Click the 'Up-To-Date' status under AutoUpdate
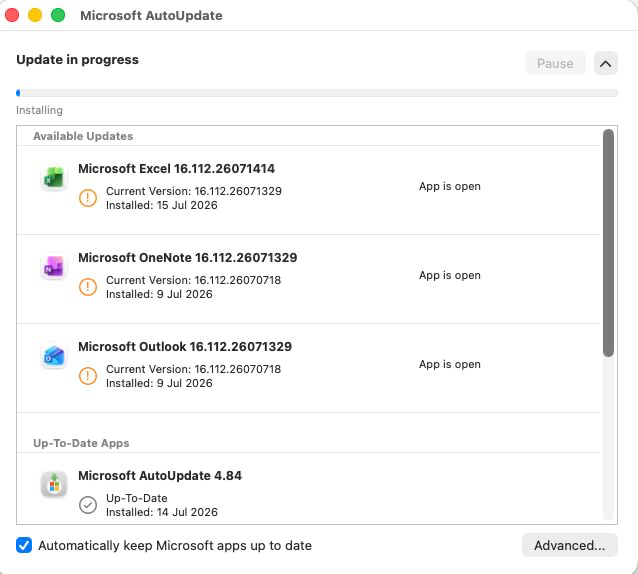This screenshot has width=638, height=574. 137,498
